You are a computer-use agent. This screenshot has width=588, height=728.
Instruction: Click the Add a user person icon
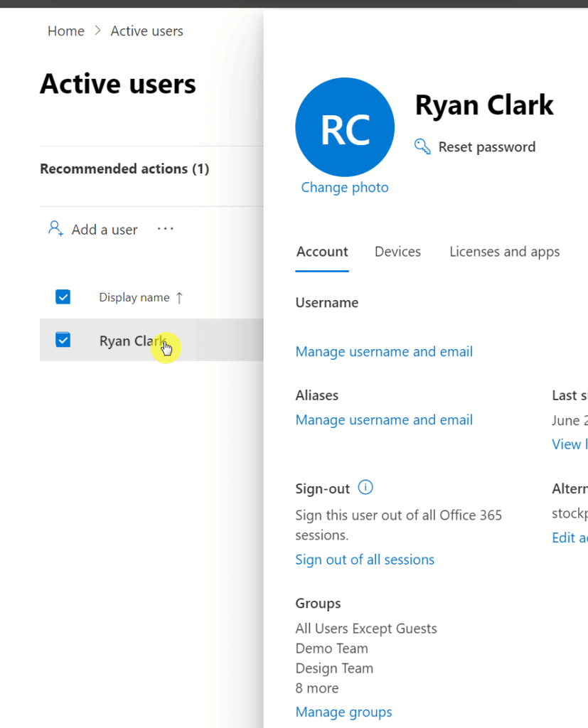(x=55, y=228)
